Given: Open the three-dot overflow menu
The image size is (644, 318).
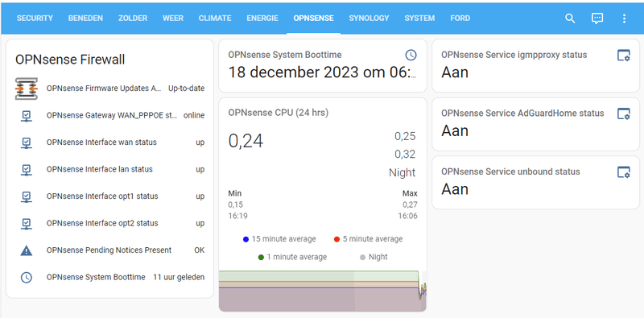Looking at the screenshot, I should pos(624,19).
